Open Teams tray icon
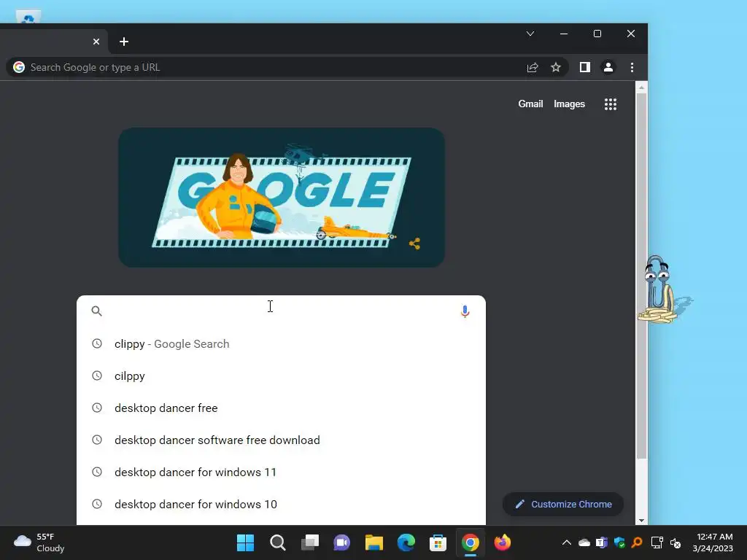Screen dimensions: 747x560 (602, 542)
